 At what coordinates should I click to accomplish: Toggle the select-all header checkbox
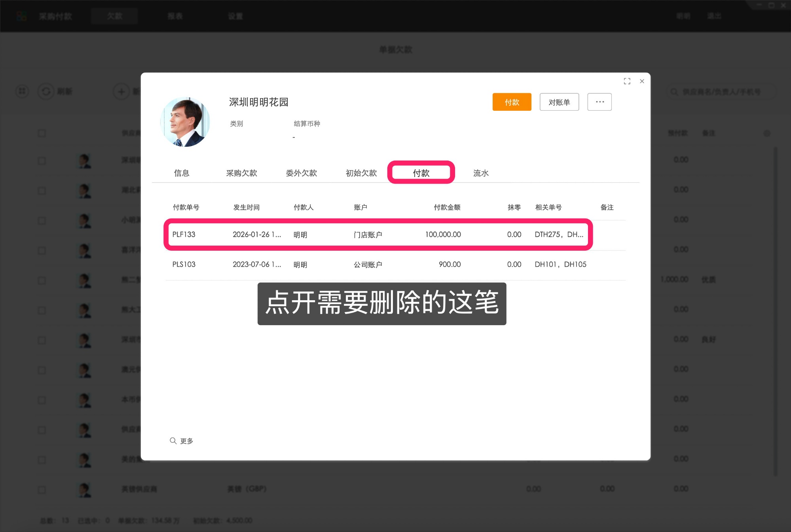42,133
